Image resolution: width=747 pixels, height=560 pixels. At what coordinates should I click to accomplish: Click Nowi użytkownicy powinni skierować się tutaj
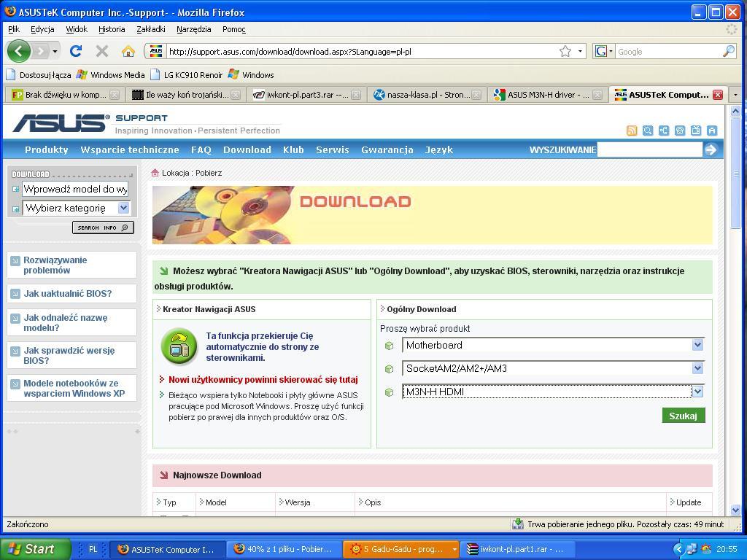click(x=263, y=379)
